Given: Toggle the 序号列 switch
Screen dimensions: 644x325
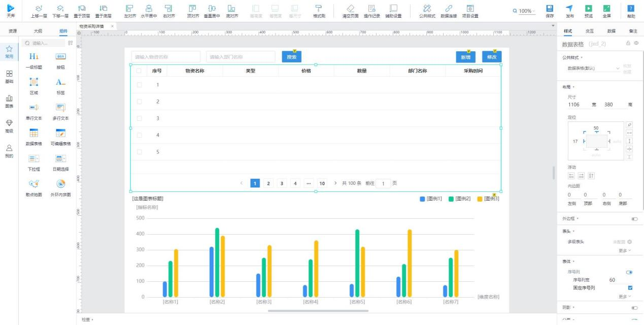Looking at the screenshot, I should point(629,272).
